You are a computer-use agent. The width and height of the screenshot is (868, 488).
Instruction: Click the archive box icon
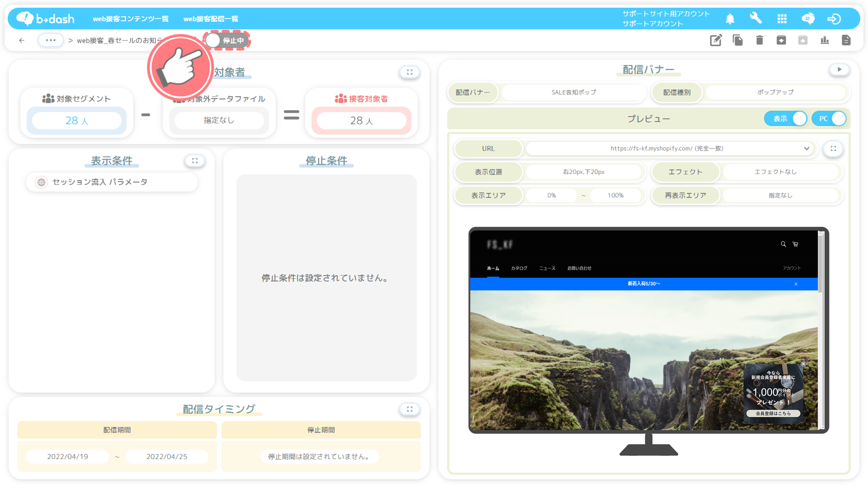click(781, 40)
